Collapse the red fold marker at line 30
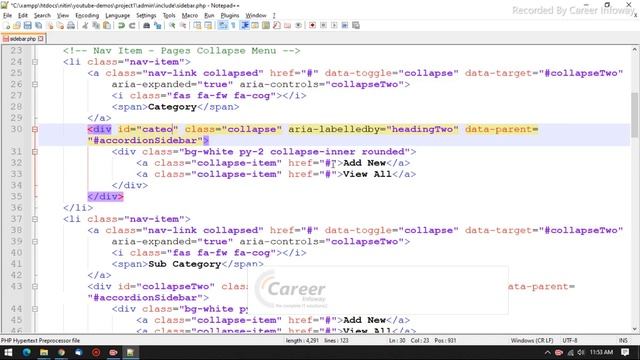640x360 pixels. (35, 129)
